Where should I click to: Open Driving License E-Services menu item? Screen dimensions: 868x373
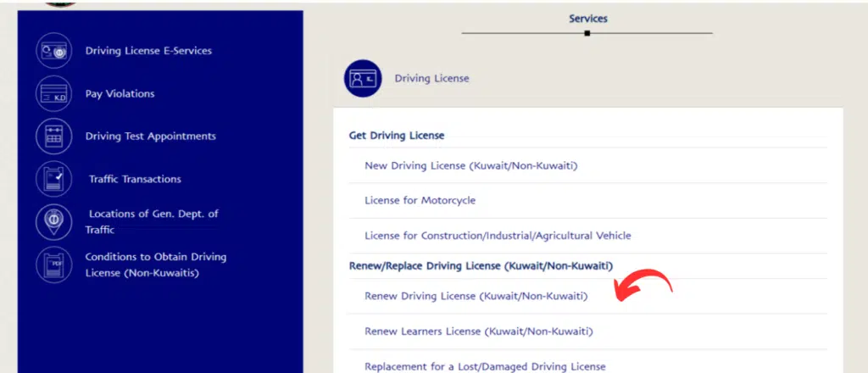click(148, 51)
